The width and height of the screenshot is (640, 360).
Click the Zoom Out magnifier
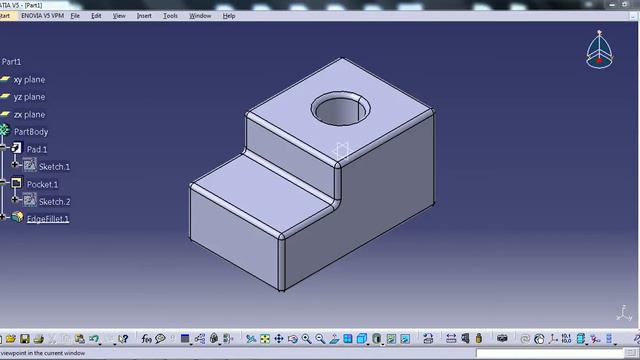click(320, 338)
